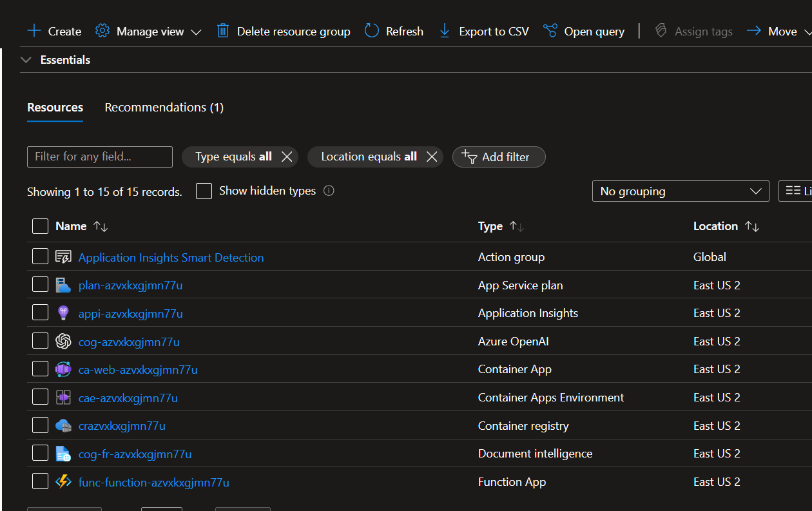Click the Manage view gear icon
The width and height of the screenshot is (812, 511).
(x=102, y=31)
